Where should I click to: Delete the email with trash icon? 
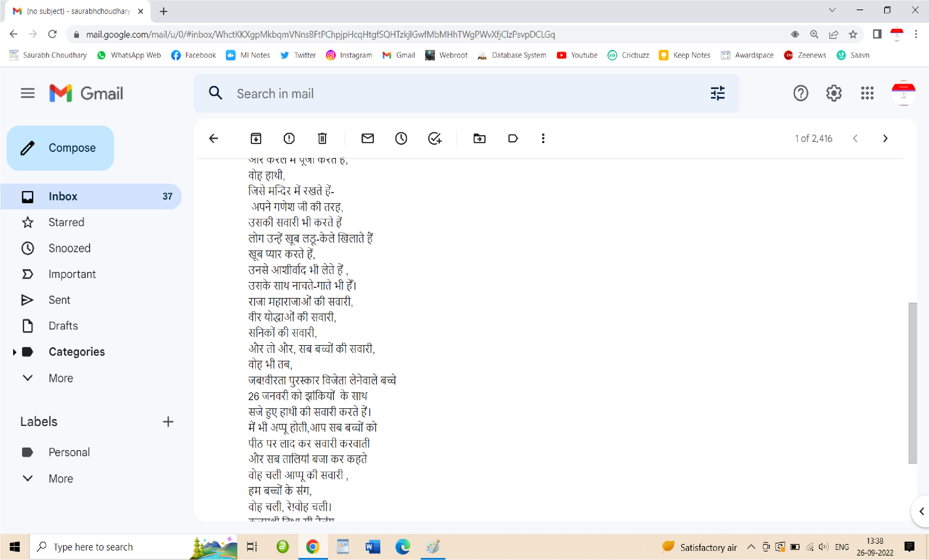coord(322,138)
